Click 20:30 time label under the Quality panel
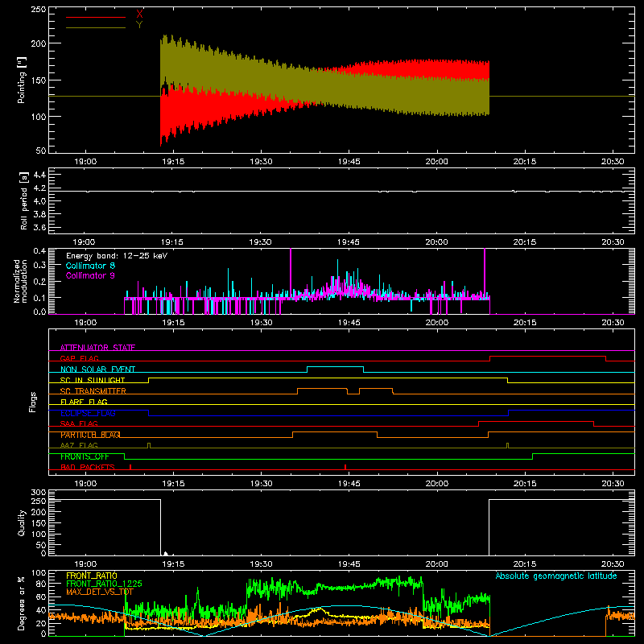This screenshot has width=644, height=644. (613, 564)
